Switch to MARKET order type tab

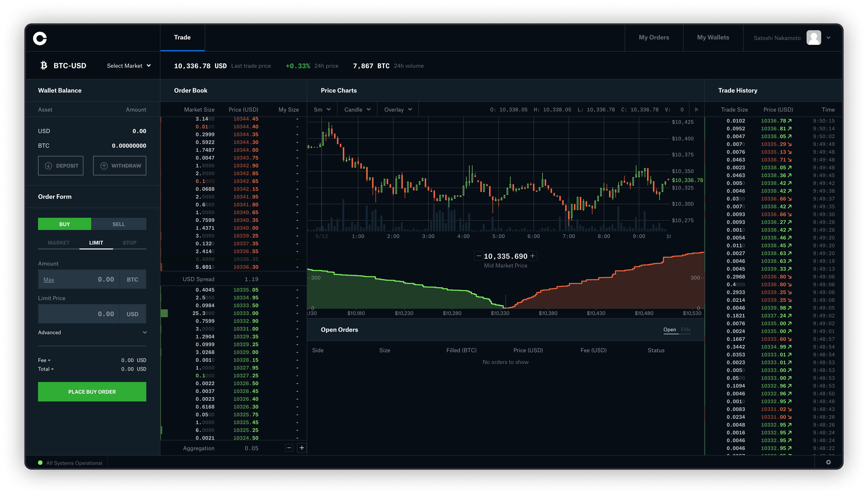(x=58, y=242)
